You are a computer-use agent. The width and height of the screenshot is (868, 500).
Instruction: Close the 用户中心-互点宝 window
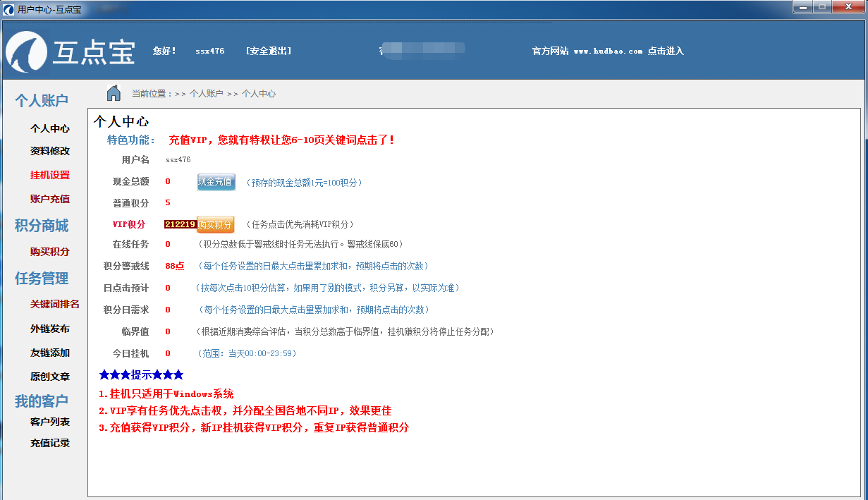tap(847, 7)
